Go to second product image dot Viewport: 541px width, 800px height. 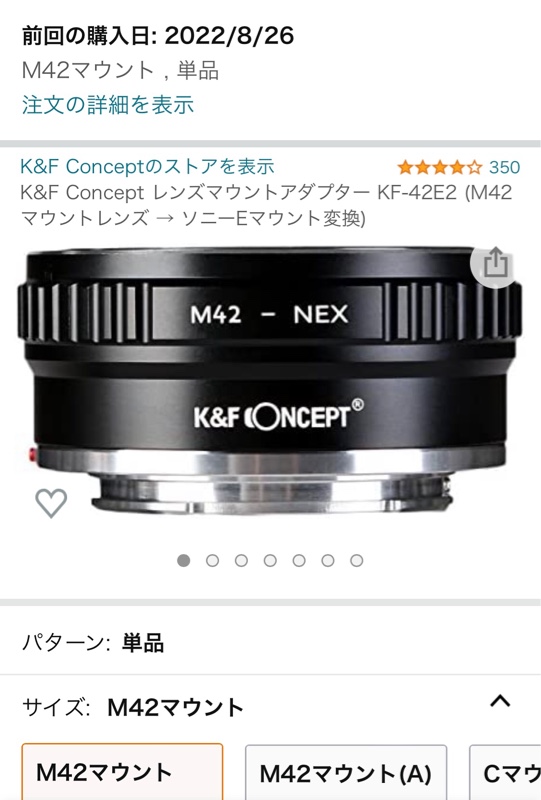tap(212, 561)
